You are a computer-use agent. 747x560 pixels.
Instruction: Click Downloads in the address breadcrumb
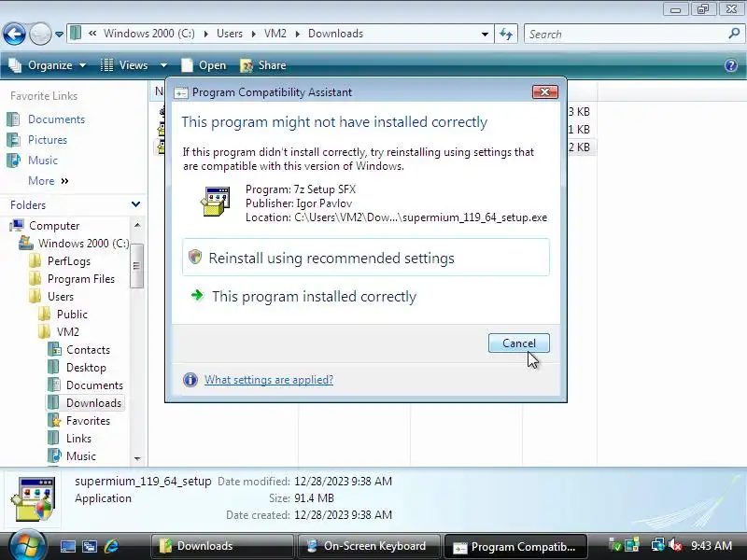point(335,34)
